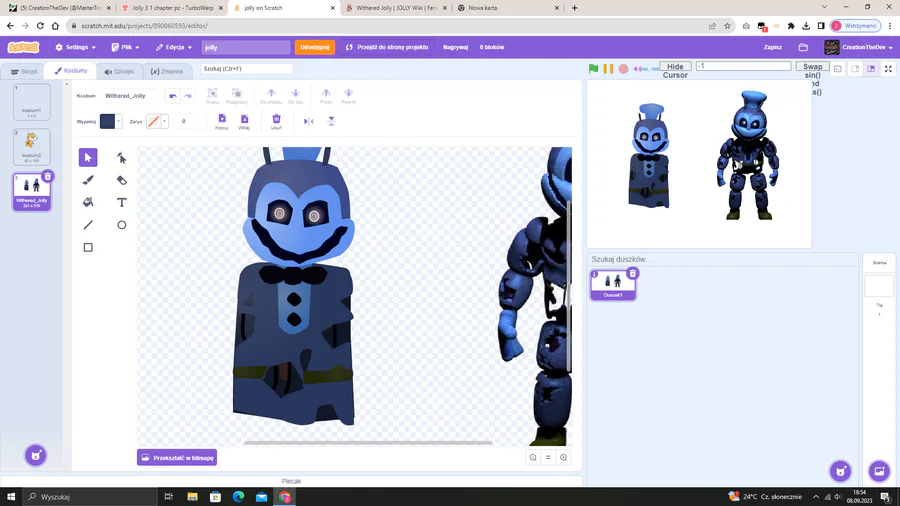Zoom in the paint canvas

point(564,457)
